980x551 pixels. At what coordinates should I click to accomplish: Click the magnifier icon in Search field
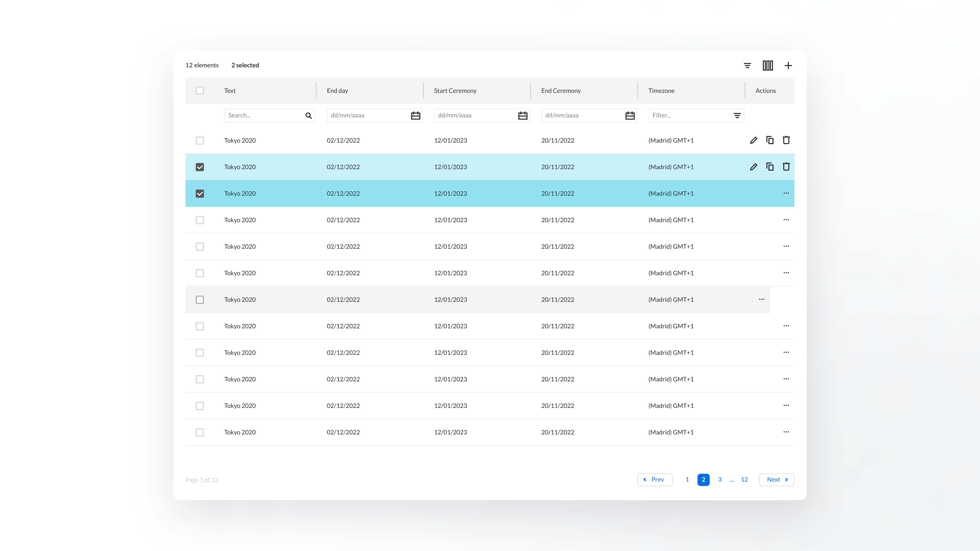(309, 116)
